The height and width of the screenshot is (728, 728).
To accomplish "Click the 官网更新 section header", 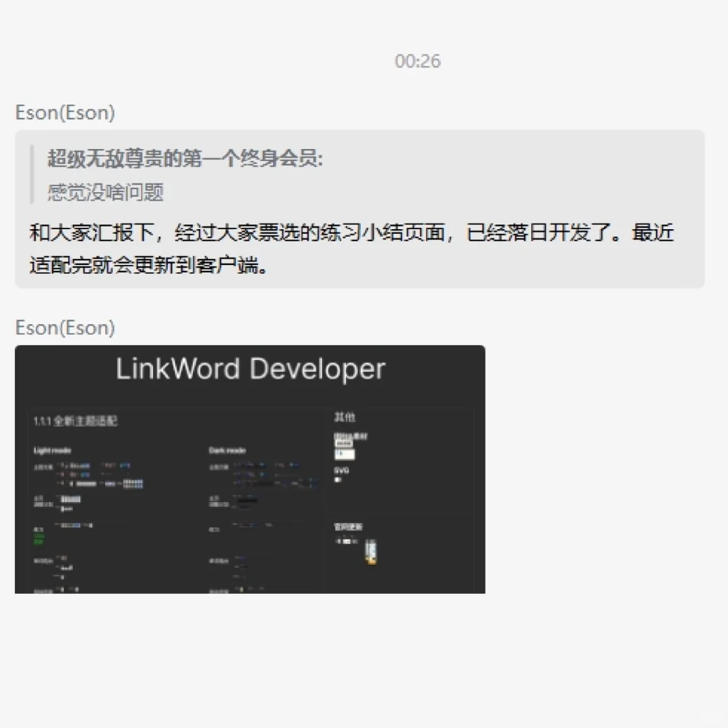I will (348, 526).
